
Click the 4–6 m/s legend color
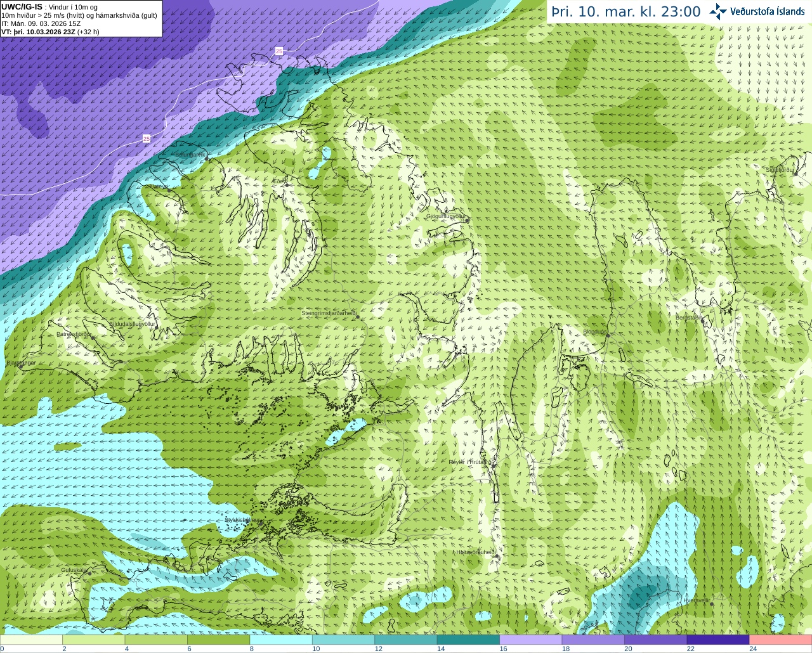(x=157, y=640)
